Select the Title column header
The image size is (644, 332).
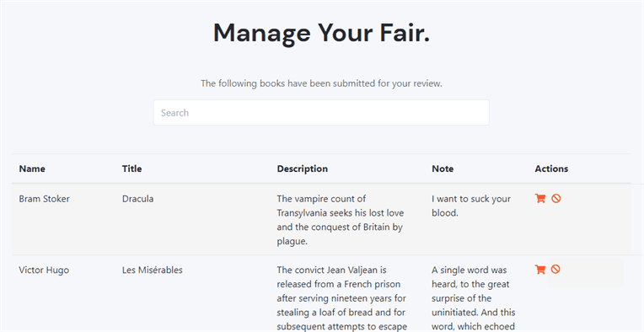point(131,169)
